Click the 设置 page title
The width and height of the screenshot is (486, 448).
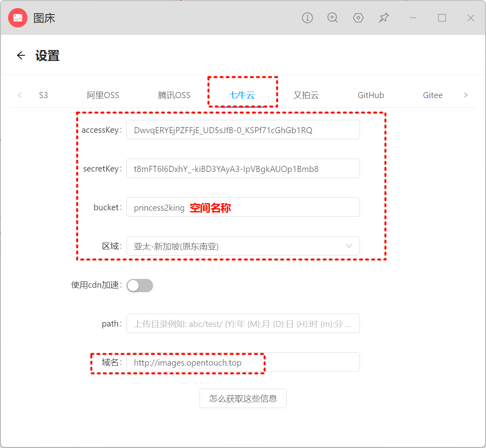coord(48,55)
